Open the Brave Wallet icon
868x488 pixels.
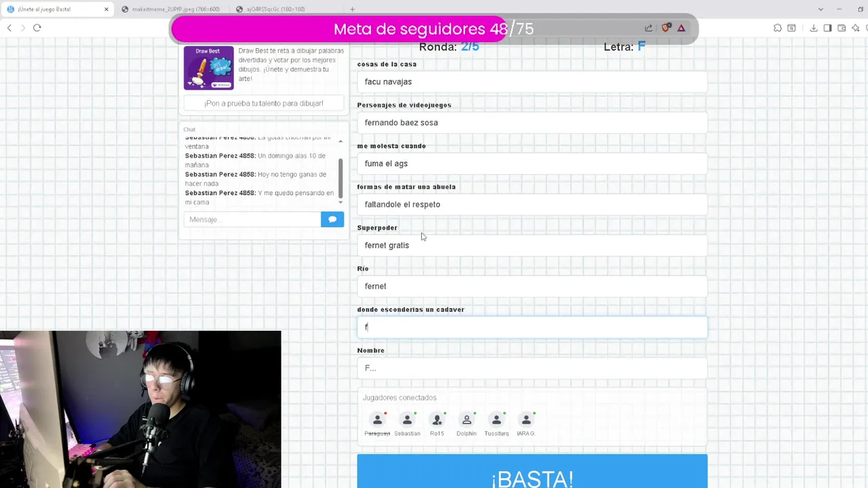[842, 28]
